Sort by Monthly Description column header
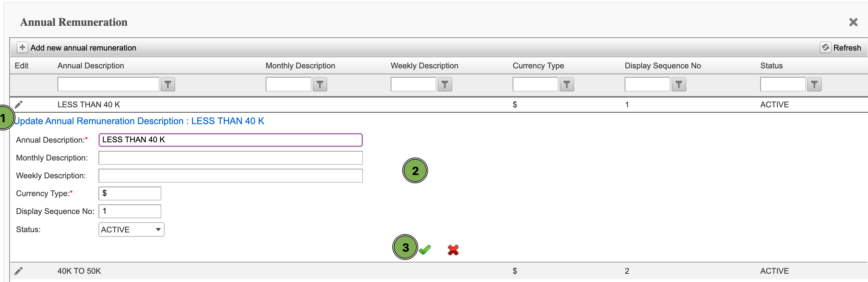Viewport: 868px width, 282px height. 300,66
